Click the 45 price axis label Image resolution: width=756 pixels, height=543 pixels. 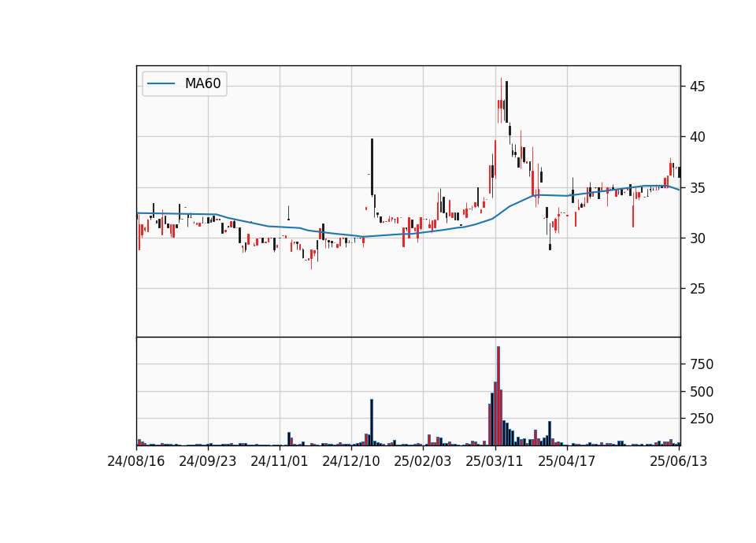click(697, 87)
